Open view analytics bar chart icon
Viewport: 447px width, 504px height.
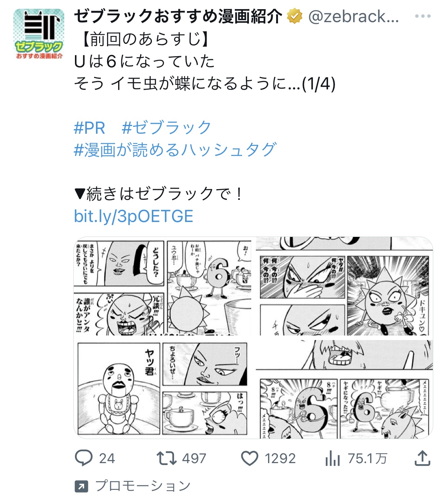click(x=333, y=458)
